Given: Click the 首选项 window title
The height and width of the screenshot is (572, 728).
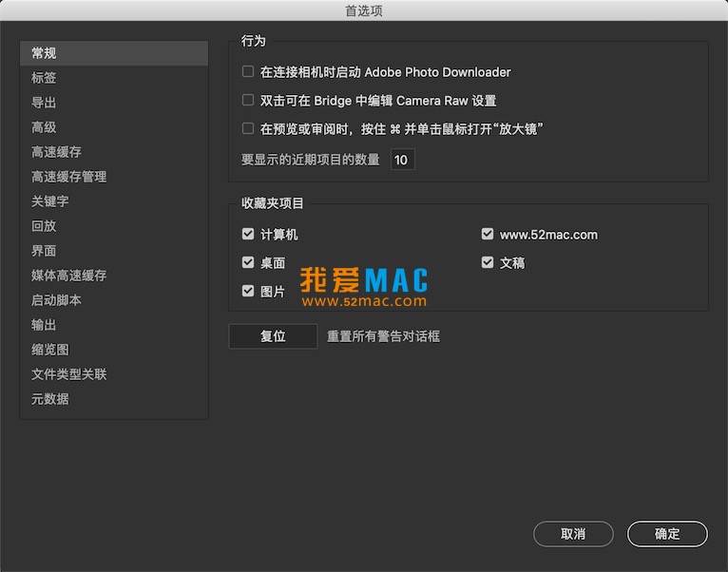Looking at the screenshot, I should point(364,10).
